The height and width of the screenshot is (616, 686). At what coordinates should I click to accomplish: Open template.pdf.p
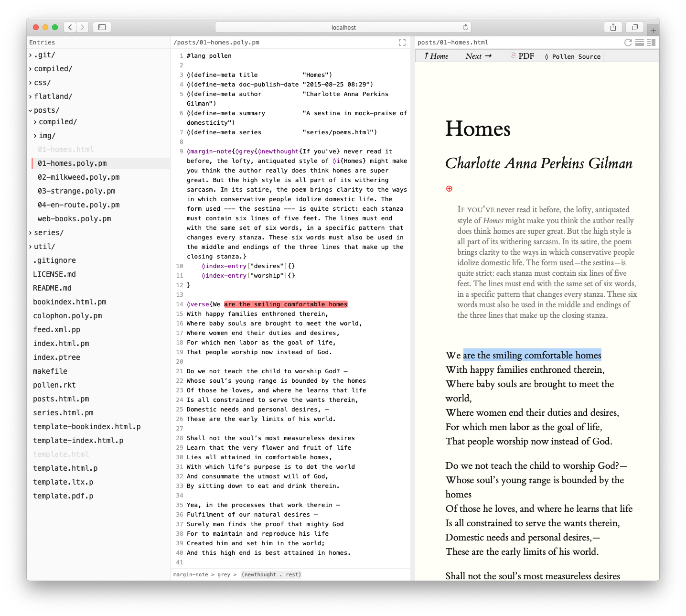[x=63, y=496]
